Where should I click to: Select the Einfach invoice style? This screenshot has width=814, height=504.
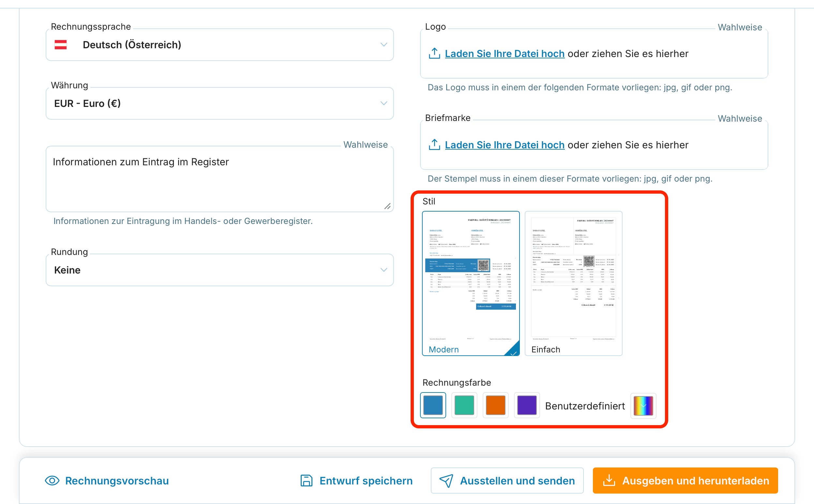click(573, 283)
